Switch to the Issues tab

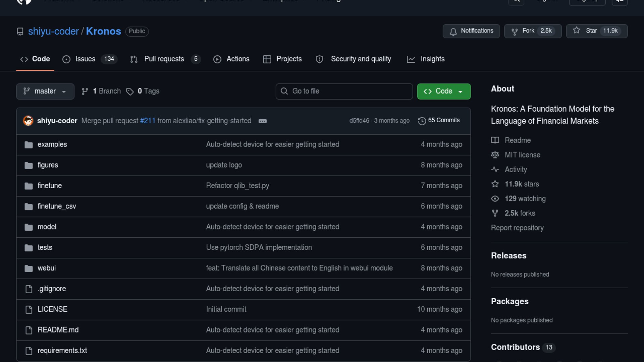coord(85,59)
